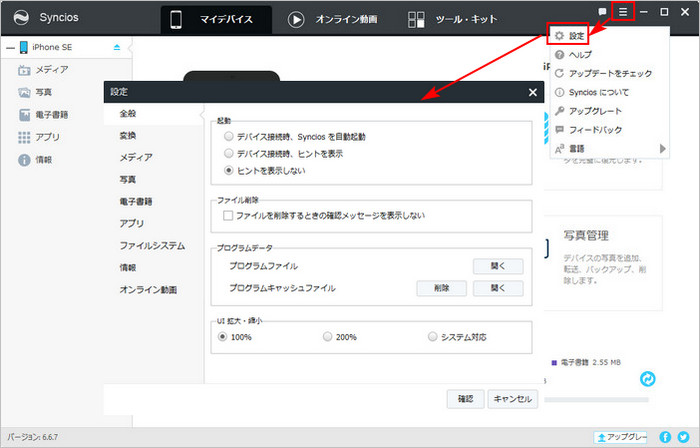Select ヒントを表示しない radio button
Viewport: 700px width, 448px height.
pyautogui.click(x=229, y=170)
